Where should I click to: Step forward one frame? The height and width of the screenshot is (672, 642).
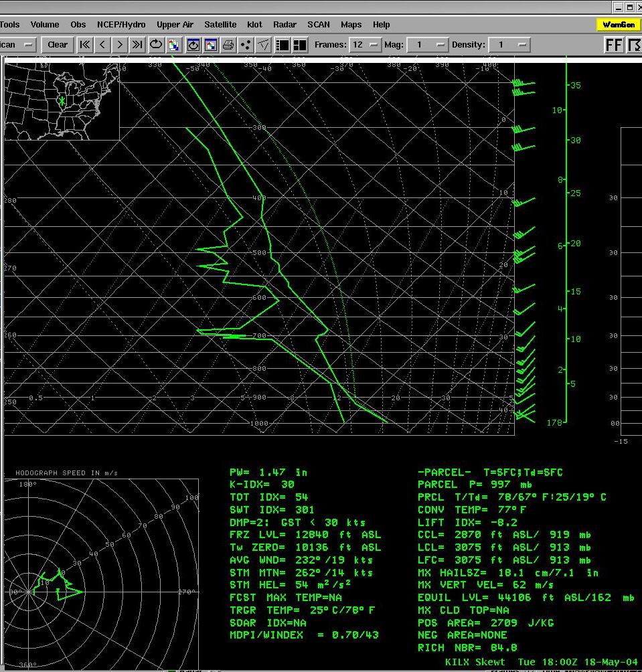120,45
